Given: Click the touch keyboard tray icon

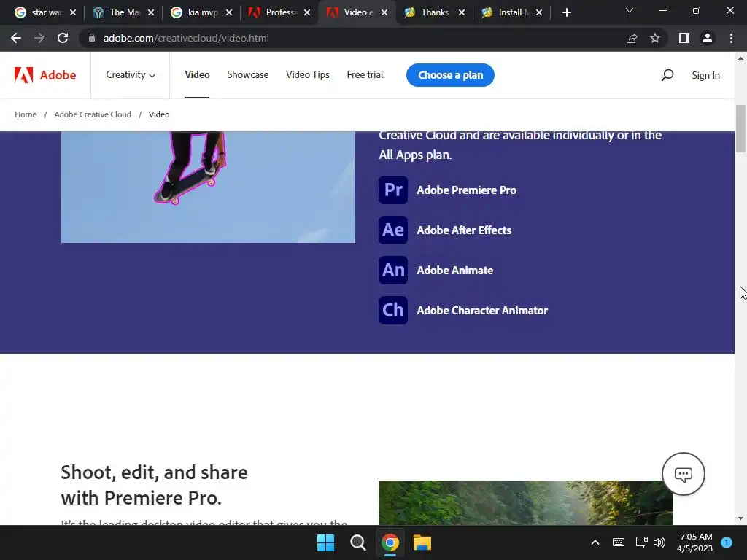Looking at the screenshot, I should click(x=619, y=542).
